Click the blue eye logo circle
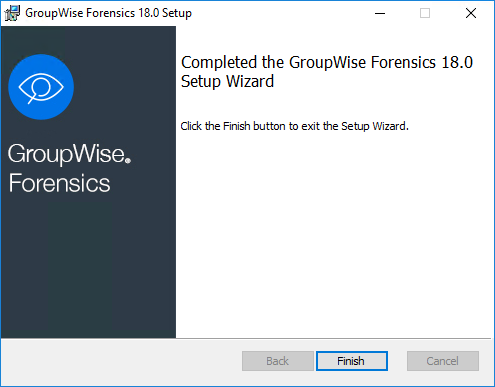 click(41, 87)
